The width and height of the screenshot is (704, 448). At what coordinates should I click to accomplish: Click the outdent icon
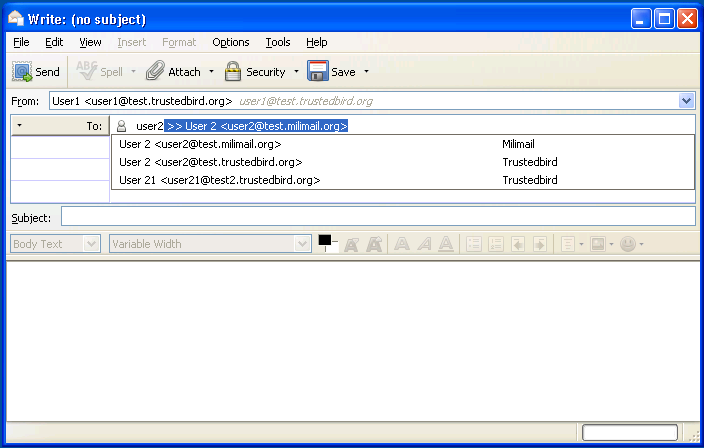(518, 244)
